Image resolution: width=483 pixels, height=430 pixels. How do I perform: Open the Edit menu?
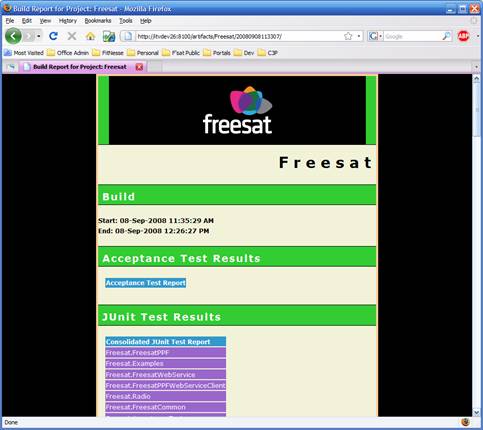[x=27, y=21]
